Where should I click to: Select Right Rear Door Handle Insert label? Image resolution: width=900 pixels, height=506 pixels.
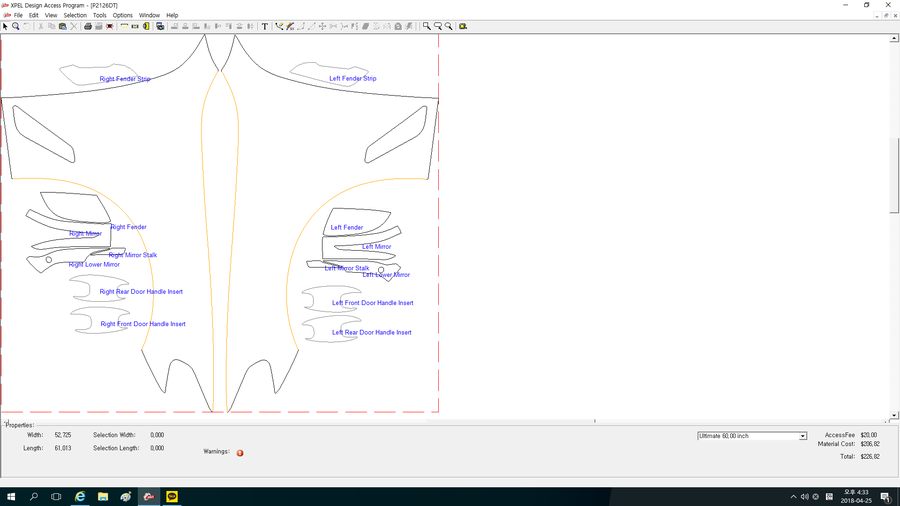click(141, 292)
